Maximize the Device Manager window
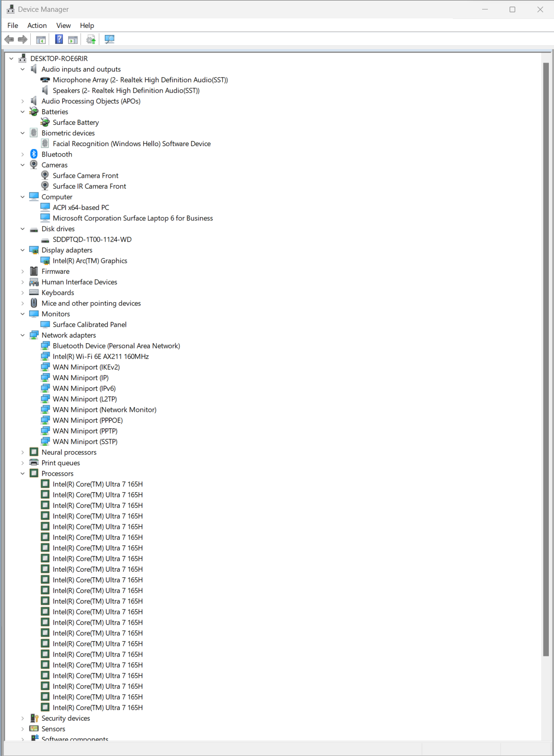The image size is (554, 756). [x=512, y=9]
